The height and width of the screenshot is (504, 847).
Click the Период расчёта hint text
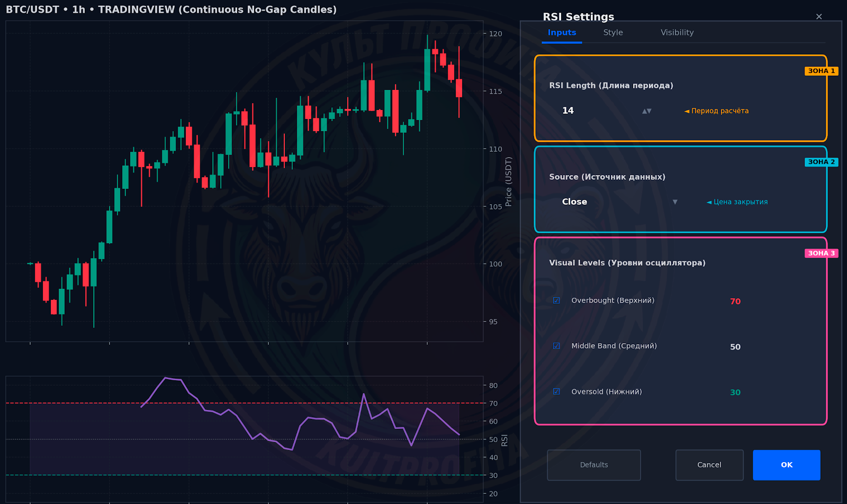click(716, 111)
